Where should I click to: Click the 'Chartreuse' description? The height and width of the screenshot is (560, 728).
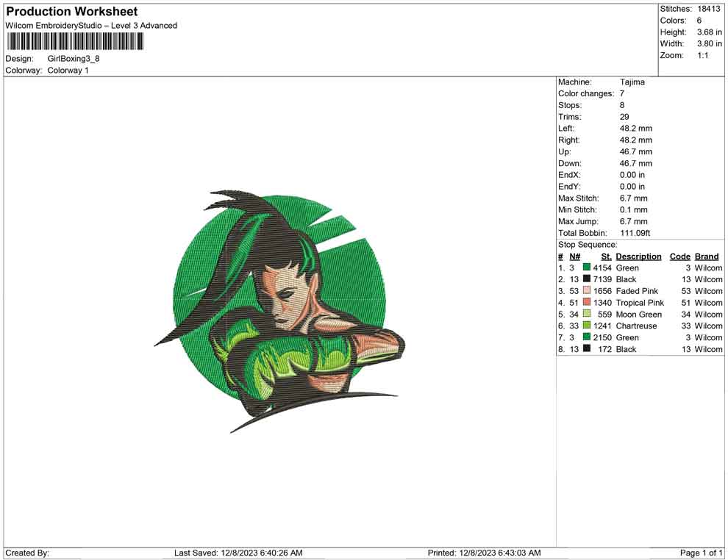[x=636, y=326]
